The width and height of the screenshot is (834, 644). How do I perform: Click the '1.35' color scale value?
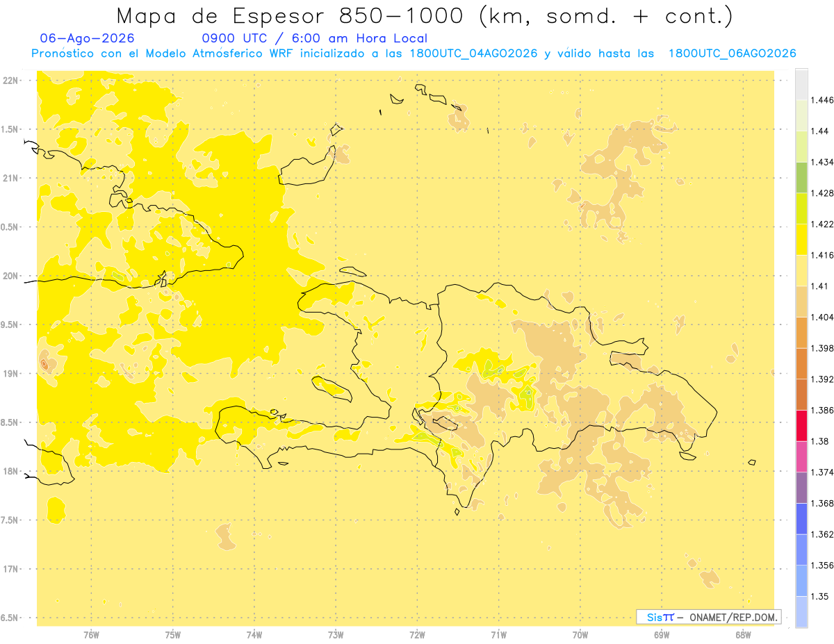[x=820, y=597]
